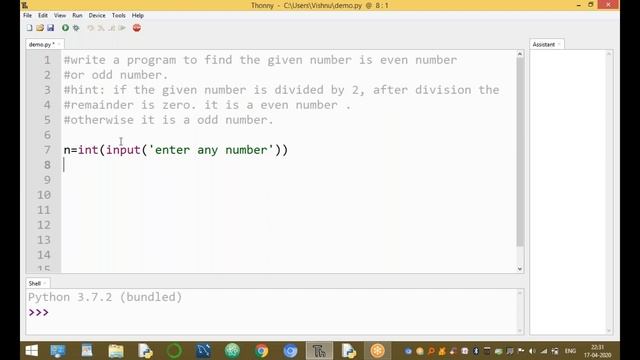Click '#otherwise it is a odd number.' line

pos(168,120)
